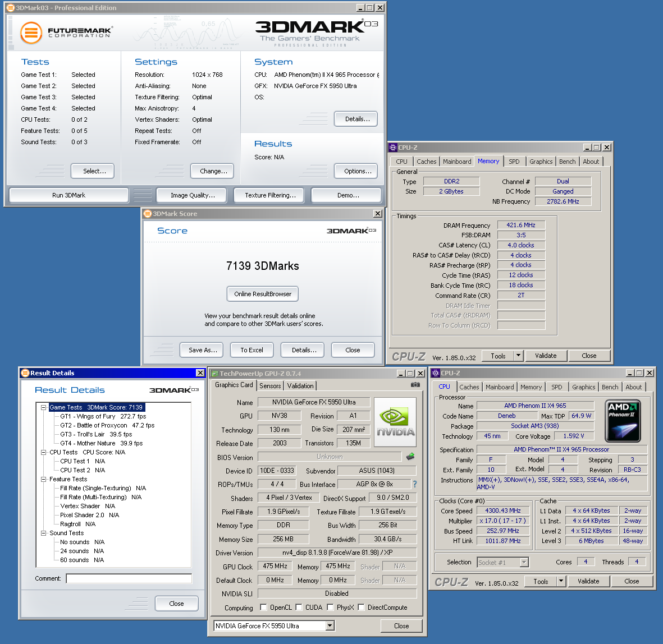Open the SPD tab in CPU-Z Memory window
Viewport: 663px width, 644px height.
click(514, 162)
